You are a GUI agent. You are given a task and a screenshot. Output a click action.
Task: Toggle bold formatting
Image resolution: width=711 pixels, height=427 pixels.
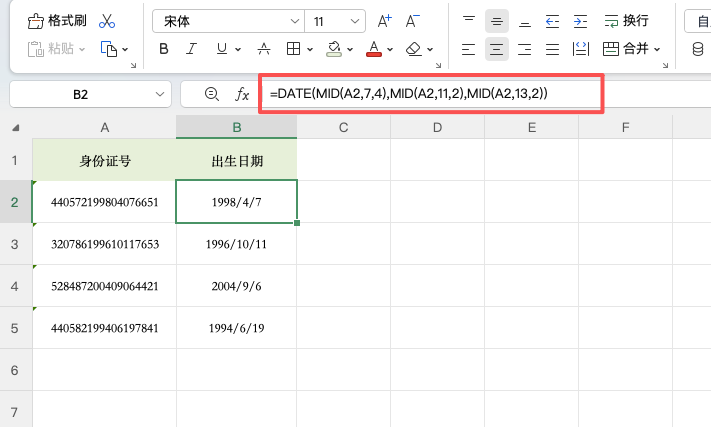pyautogui.click(x=164, y=49)
